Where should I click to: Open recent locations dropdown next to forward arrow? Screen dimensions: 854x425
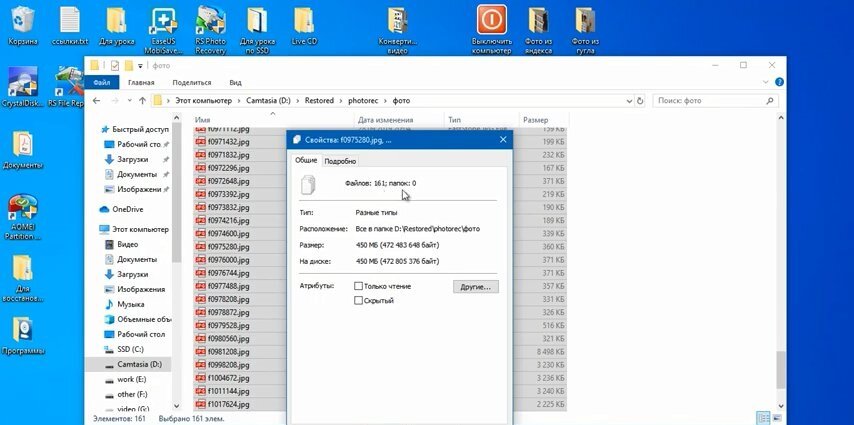(x=129, y=101)
